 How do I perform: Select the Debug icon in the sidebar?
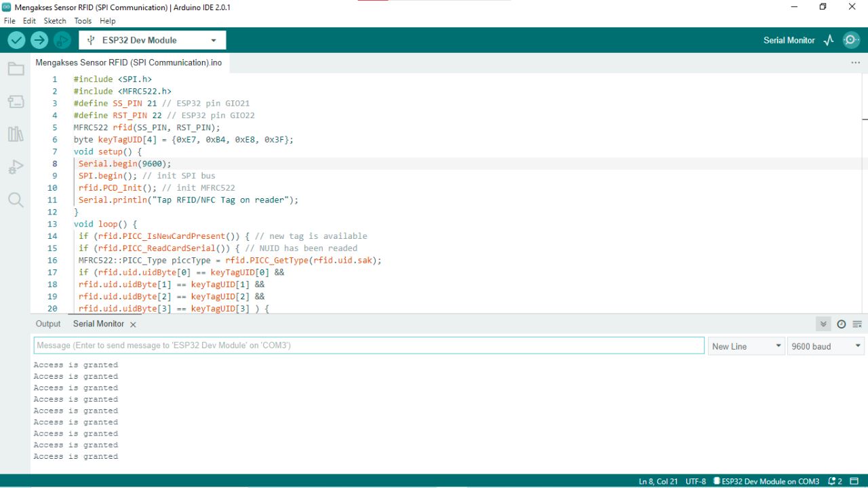(x=16, y=166)
